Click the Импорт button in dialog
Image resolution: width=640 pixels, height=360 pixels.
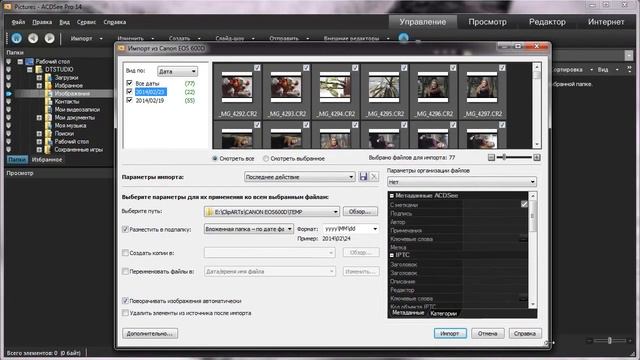pos(450,333)
